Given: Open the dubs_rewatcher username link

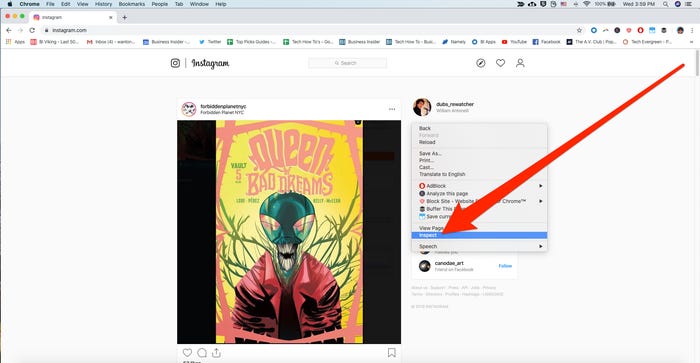Looking at the screenshot, I should coord(455,104).
